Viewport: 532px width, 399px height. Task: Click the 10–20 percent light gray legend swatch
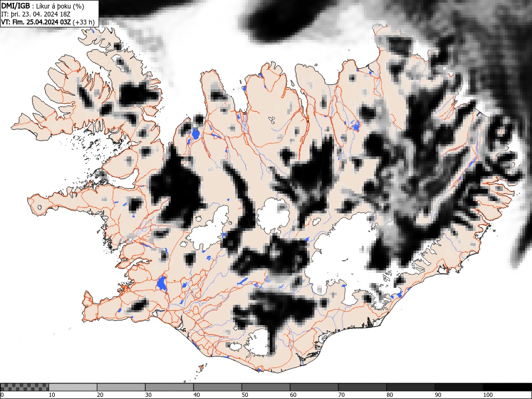click(73, 387)
